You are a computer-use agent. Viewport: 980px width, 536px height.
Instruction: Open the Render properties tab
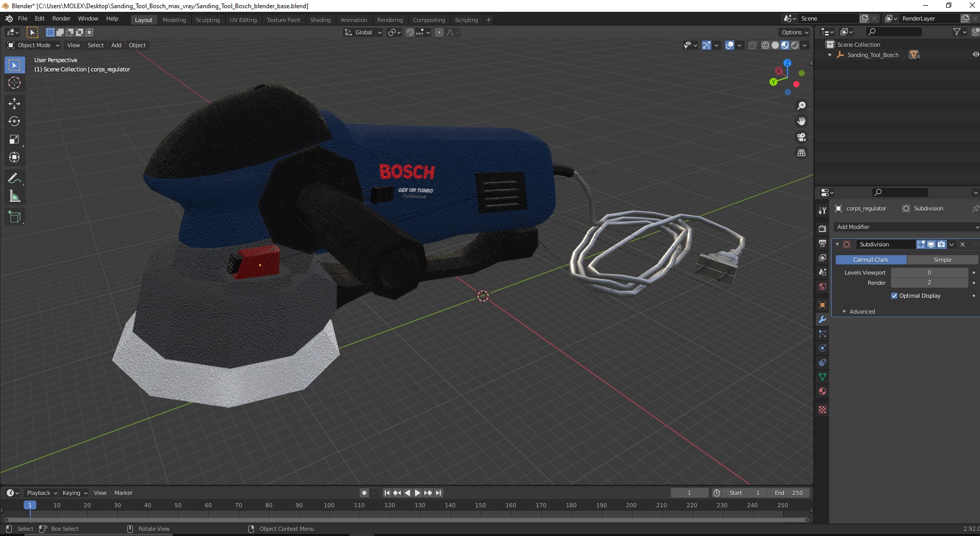pyautogui.click(x=822, y=228)
